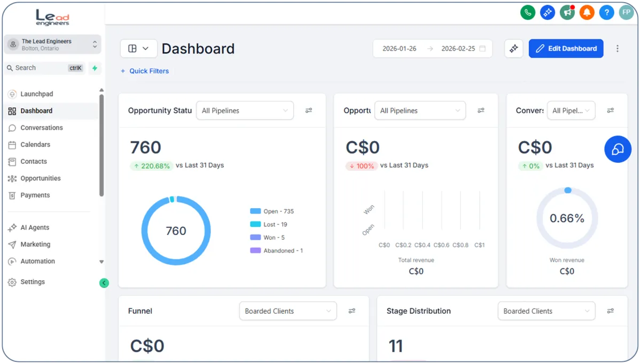Open filter settings on Opportunity Status widget
The height and width of the screenshot is (364, 641).
pos(309,110)
